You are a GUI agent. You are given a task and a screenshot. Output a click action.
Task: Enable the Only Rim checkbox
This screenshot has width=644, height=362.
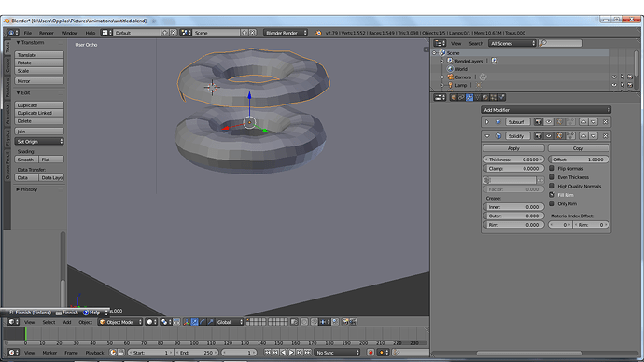(552, 203)
